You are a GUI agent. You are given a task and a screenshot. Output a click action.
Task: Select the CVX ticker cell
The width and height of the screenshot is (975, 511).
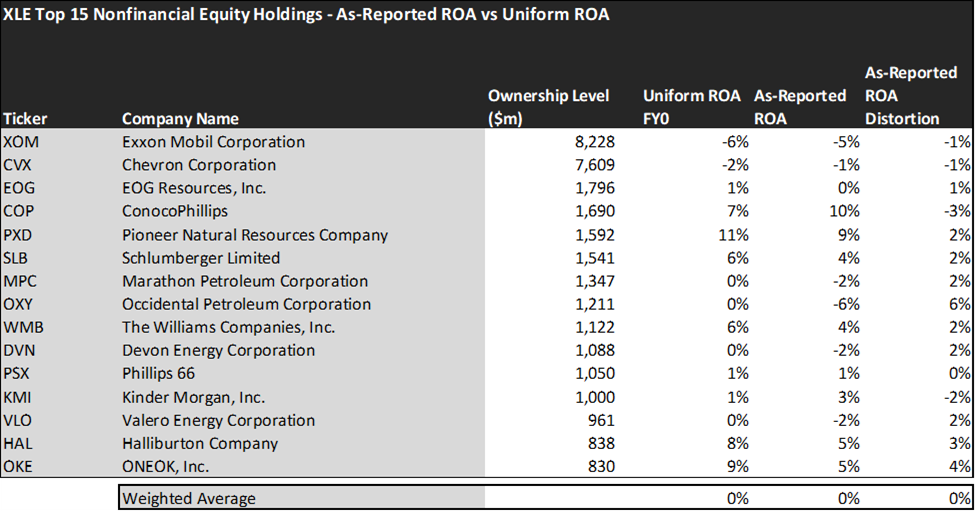coord(17,165)
